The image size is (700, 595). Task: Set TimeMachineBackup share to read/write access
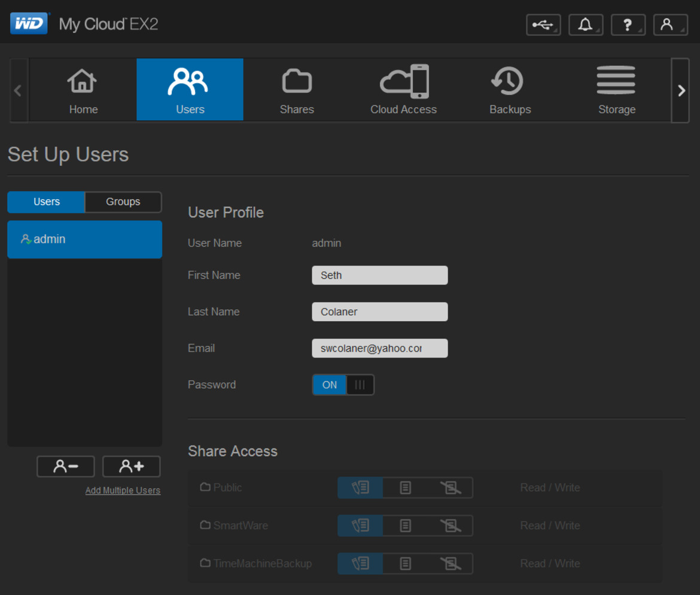[360, 563]
